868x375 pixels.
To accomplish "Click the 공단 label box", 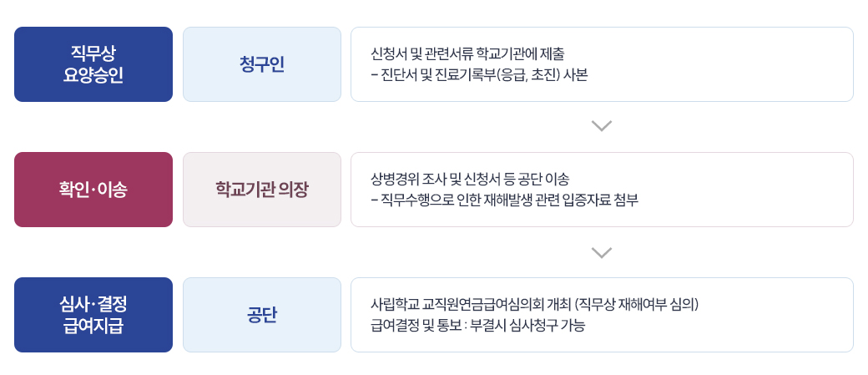I will point(262,315).
